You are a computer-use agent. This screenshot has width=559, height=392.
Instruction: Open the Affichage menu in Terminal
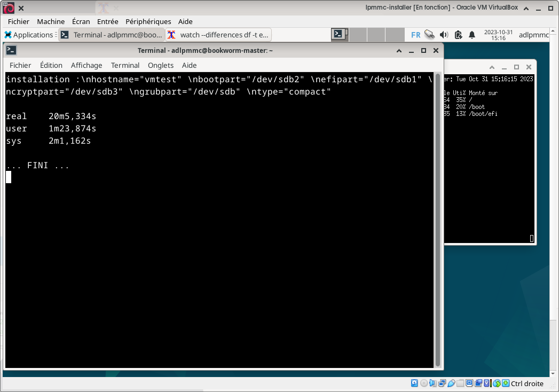tap(86, 65)
